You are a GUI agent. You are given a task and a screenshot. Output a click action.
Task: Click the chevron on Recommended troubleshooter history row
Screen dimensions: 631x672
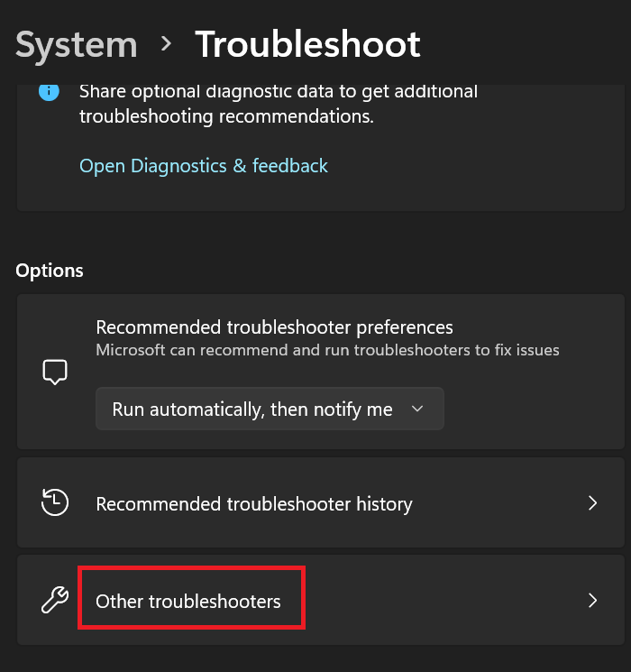click(x=592, y=503)
